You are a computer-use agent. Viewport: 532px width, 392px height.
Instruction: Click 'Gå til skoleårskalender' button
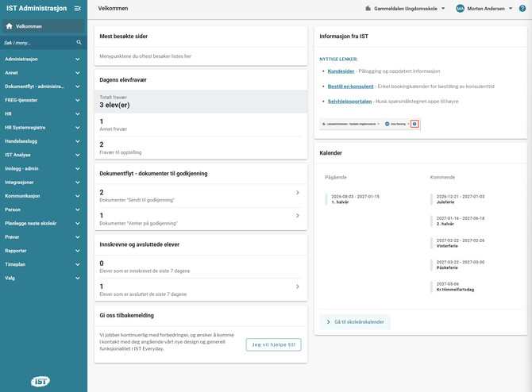click(355, 322)
